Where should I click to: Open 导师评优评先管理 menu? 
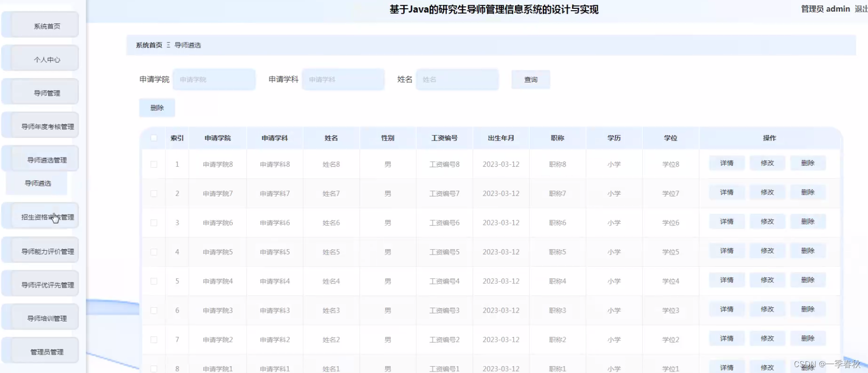40,284
